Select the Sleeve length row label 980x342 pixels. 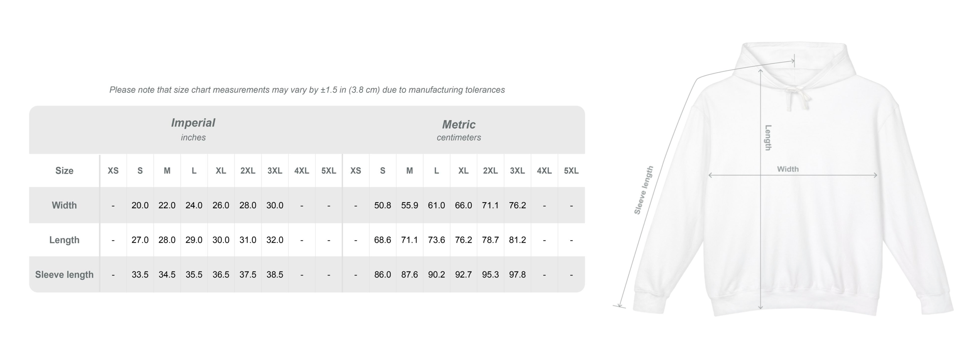point(64,274)
